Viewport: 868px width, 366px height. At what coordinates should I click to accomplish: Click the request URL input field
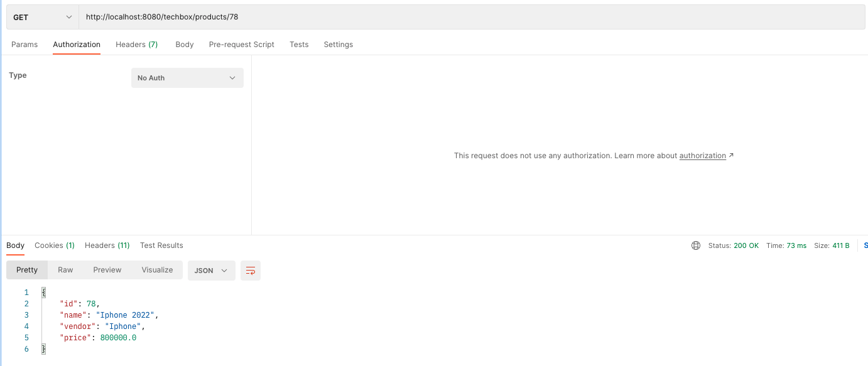click(x=251, y=16)
